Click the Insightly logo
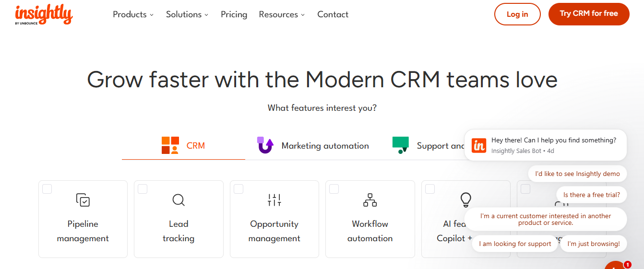644x269 pixels. coord(44,14)
